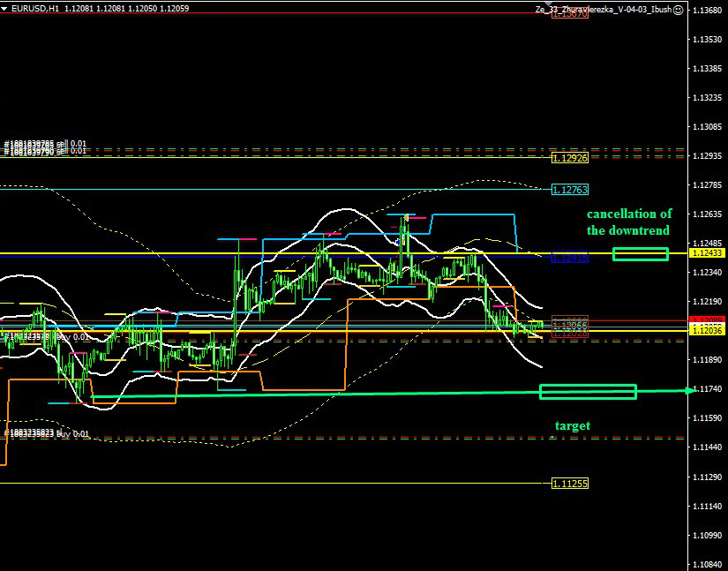Screen dimensions: 728x571
Task: Click the cyan 1.12763 price label
Action: coord(569,190)
